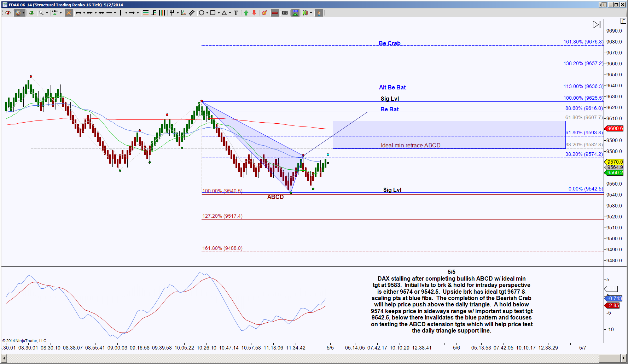Click the bar counter digits icon
The image size is (628, 364).
(285, 13)
